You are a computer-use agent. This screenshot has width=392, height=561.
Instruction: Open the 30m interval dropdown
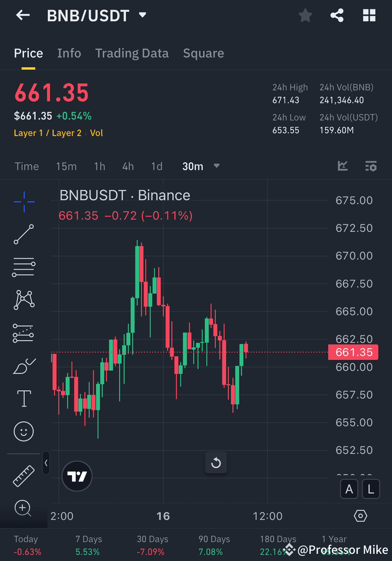point(200,166)
